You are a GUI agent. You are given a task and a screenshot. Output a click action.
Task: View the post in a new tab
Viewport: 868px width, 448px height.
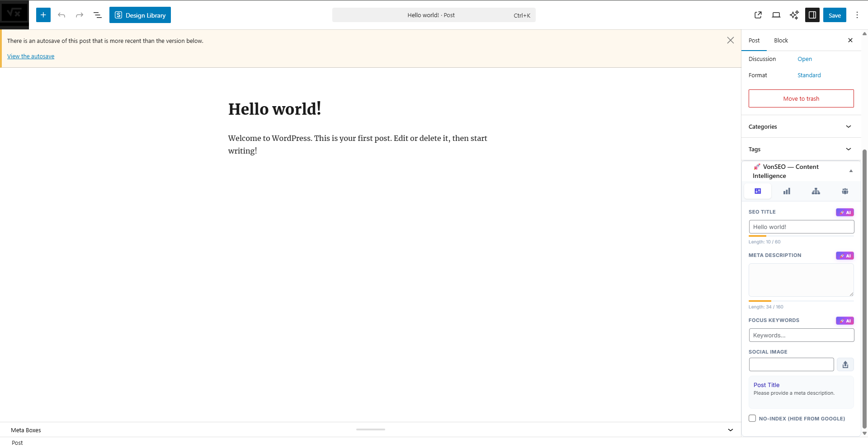click(758, 15)
